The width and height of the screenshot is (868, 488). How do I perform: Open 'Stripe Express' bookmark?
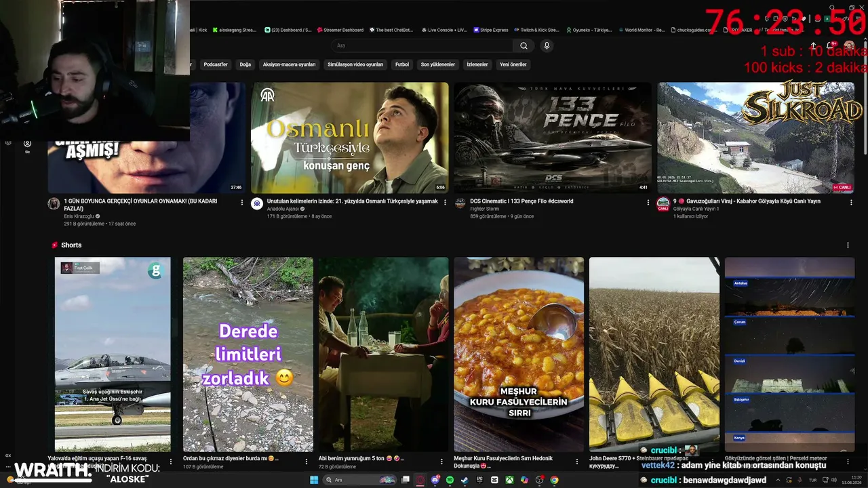(x=491, y=30)
